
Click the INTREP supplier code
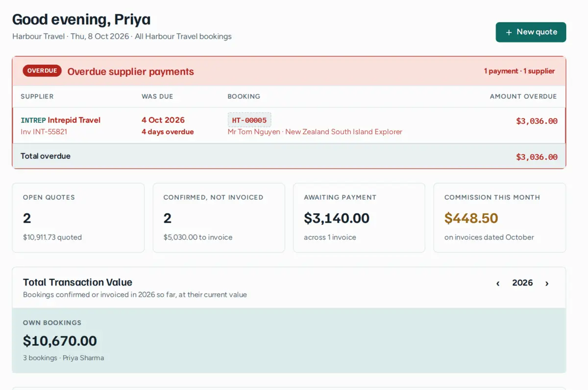click(33, 120)
